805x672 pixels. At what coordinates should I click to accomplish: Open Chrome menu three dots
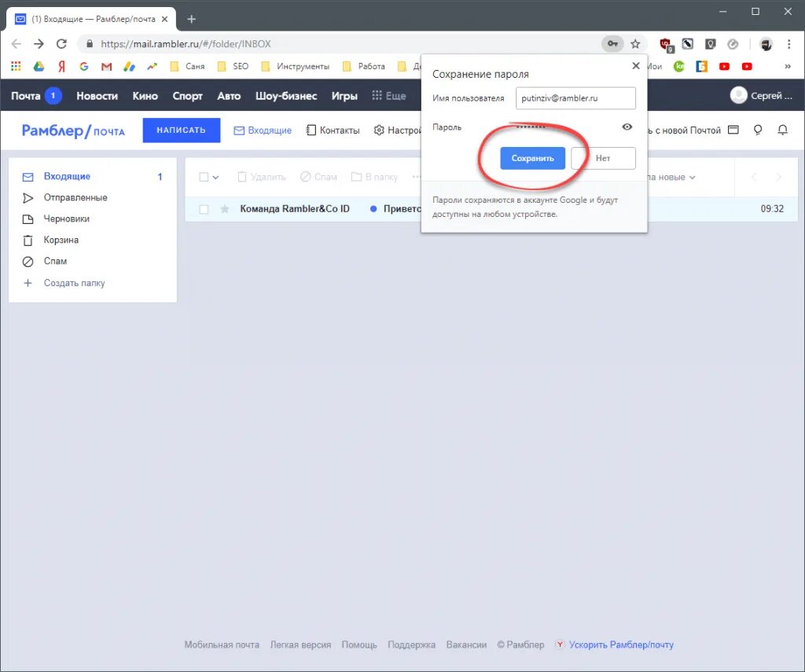pos(788,44)
